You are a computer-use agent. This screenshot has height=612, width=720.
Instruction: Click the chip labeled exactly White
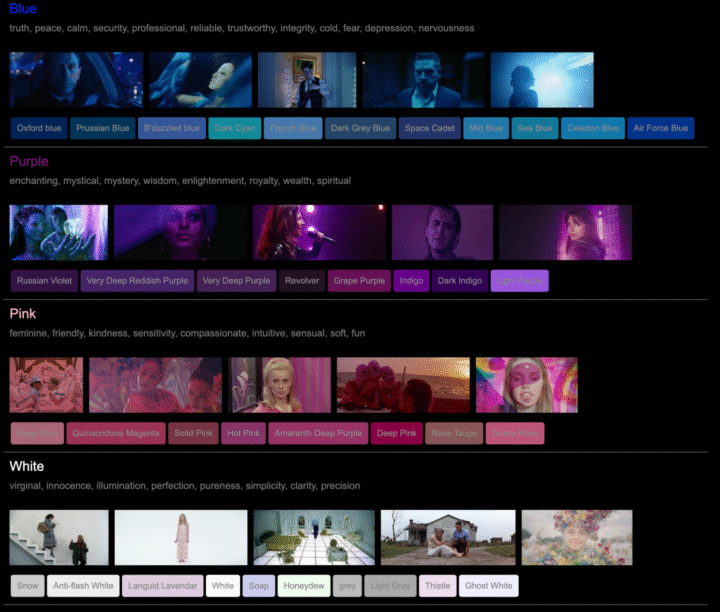pyautogui.click(x=223, y=585)
